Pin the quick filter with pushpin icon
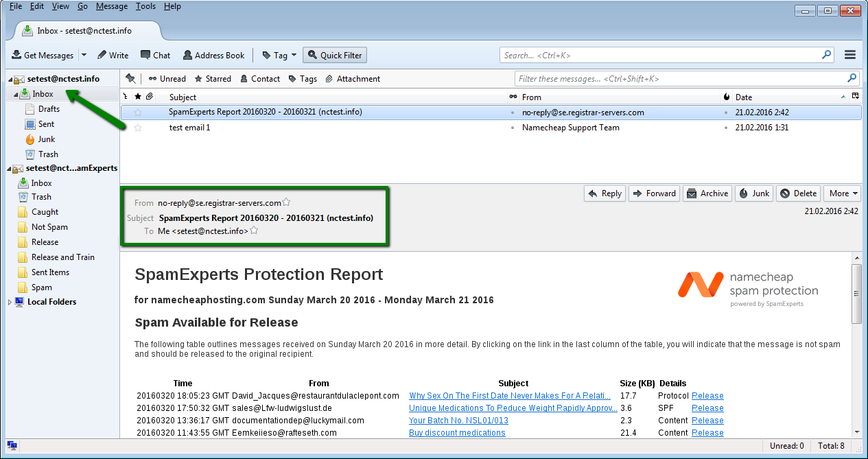 [130, 78]
